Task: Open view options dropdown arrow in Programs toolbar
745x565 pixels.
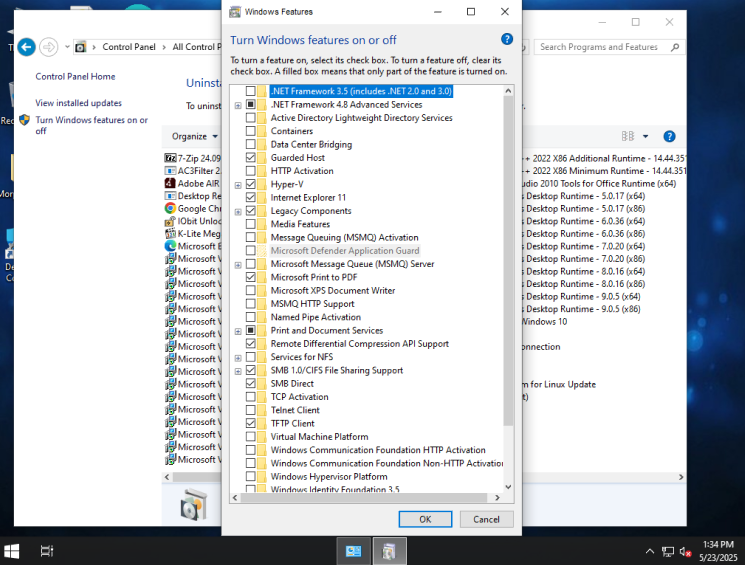Action: tap(645, 136)
